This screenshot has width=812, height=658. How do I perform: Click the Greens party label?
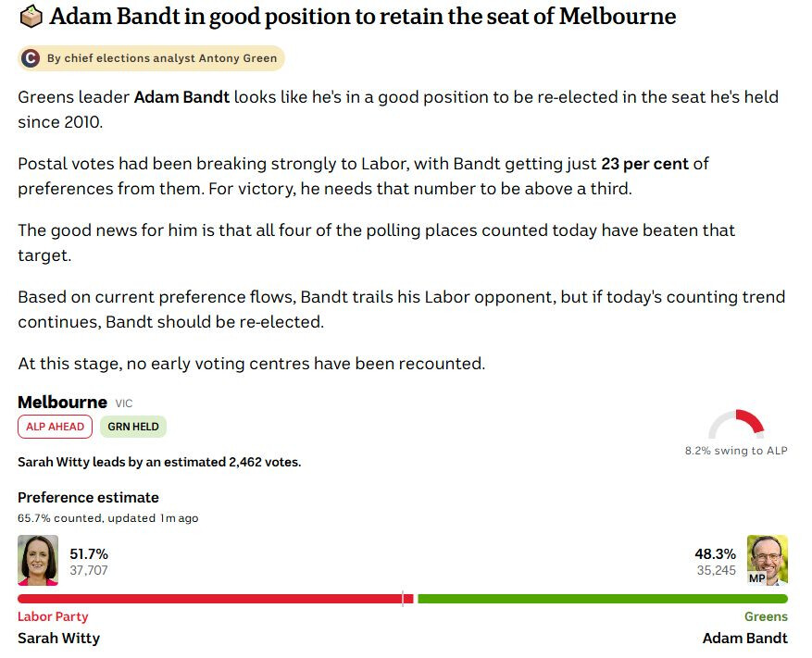pos(766,616)
